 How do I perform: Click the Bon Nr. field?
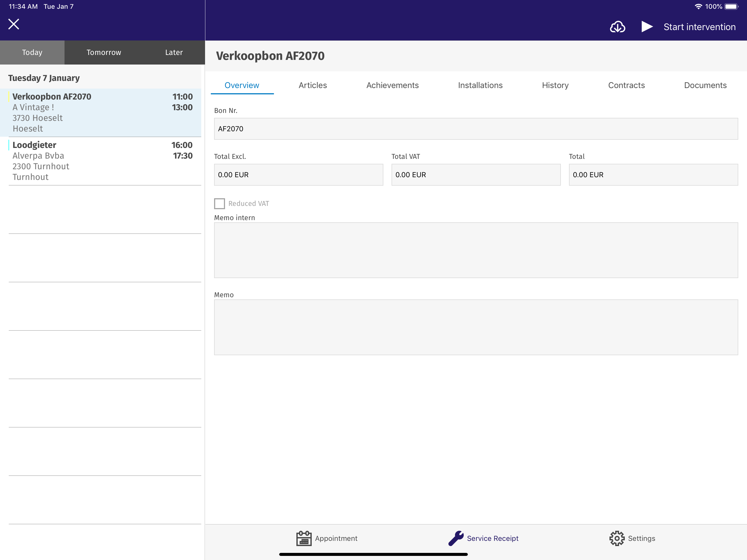click(x=476, y=129)
